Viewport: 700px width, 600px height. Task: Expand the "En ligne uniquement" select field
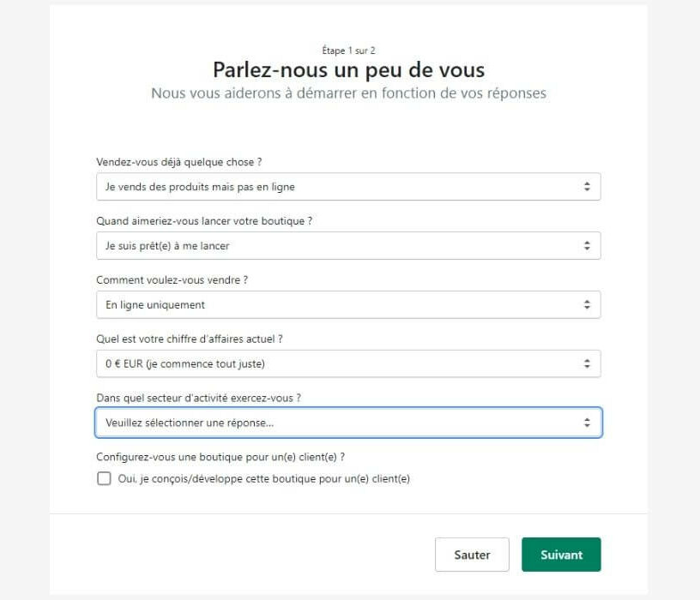pos(348,304)
